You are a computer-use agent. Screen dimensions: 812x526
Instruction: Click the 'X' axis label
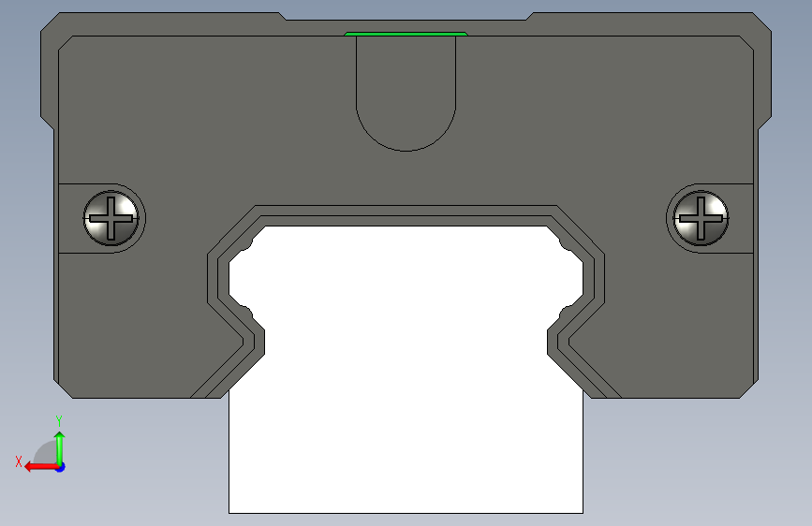19,461
